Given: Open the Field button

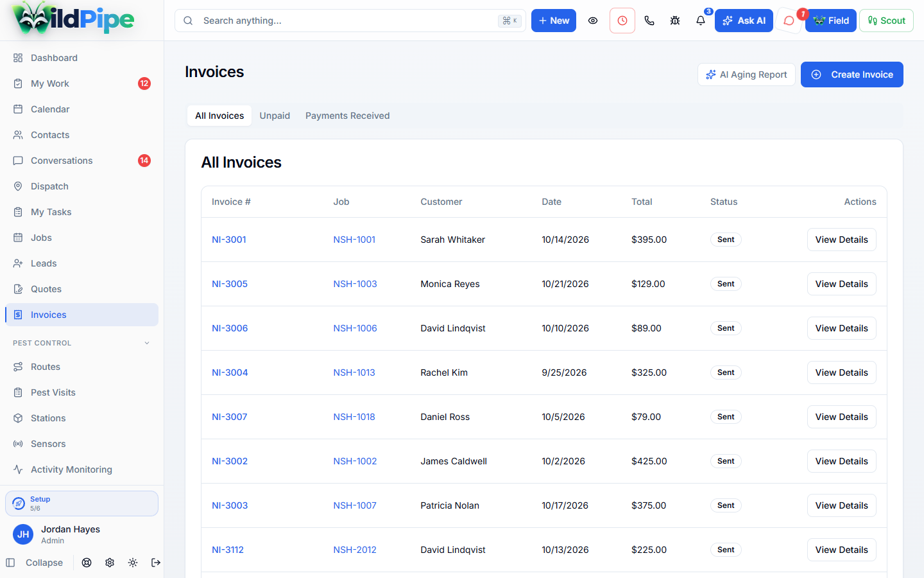Looking at the screenshot, I should coord(831,21).
